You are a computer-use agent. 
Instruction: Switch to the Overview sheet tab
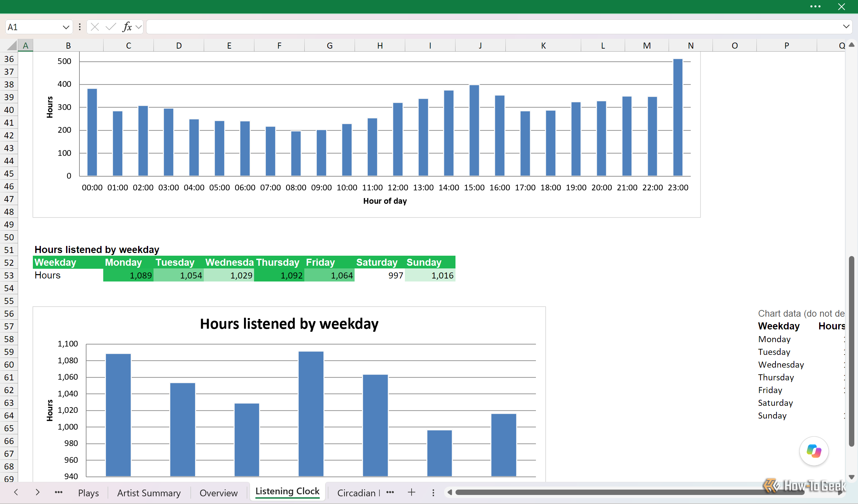219,493
